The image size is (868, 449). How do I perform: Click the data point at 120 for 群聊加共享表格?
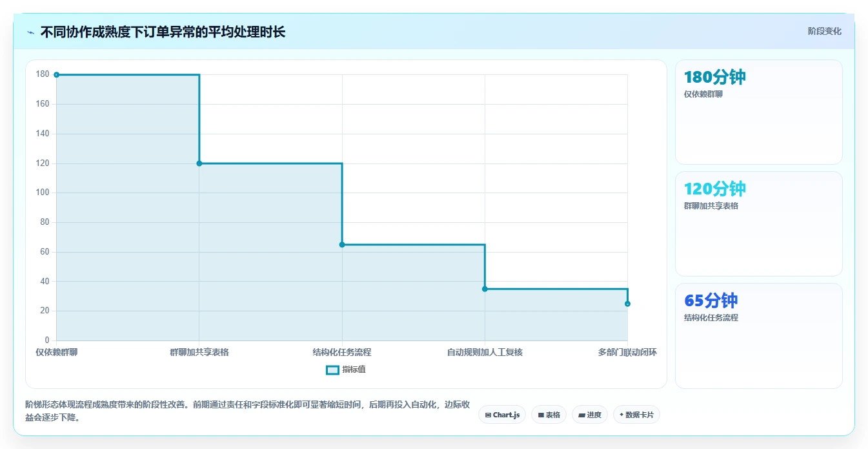tap(199, 163)
